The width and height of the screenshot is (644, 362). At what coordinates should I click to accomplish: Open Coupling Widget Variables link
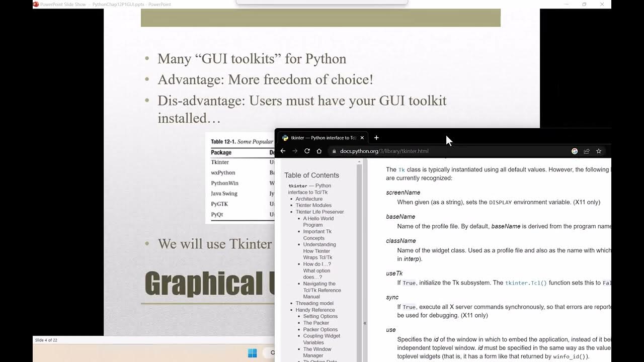coord(321,339)
